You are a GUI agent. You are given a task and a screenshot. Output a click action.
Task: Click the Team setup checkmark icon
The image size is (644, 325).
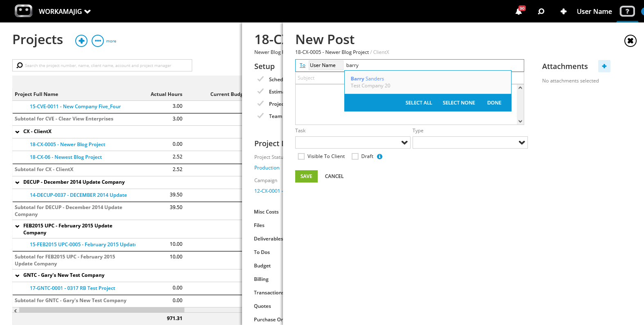point(260,116)
